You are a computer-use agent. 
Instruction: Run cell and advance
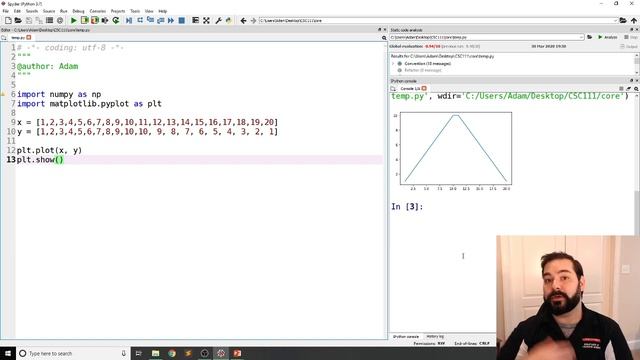[x=95, y=20]
